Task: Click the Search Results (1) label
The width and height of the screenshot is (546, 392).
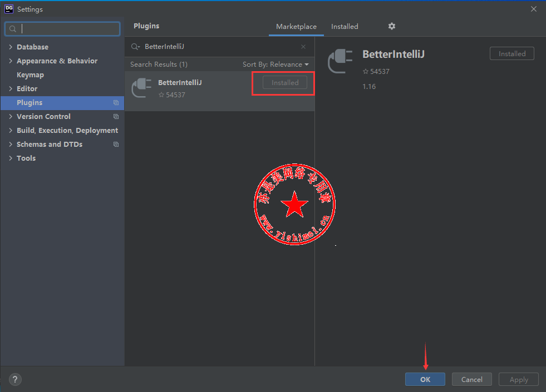Action: (x=159, y=64)
